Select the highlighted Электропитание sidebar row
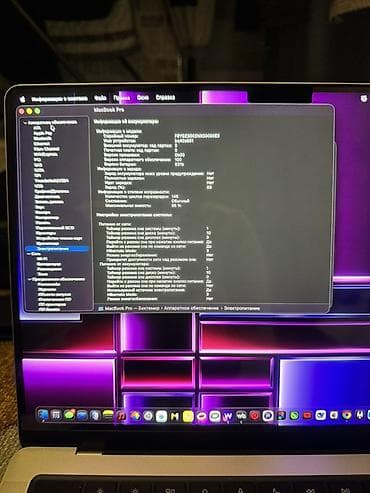This screenshot has height=493, width=370. tap(57, 249)
